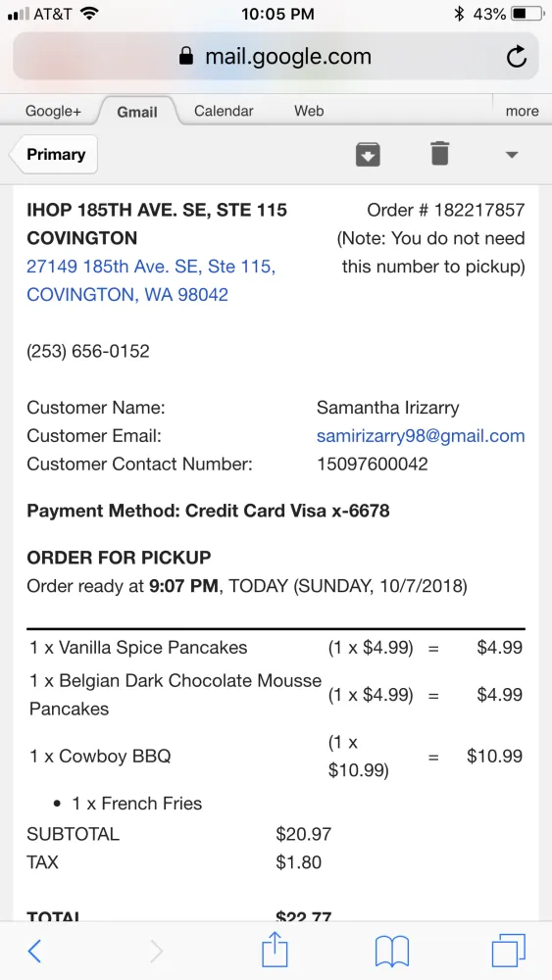Screen dimensions: 552x980
Task: Open the Safari bookmarks book icon
Action: [392, 952]
